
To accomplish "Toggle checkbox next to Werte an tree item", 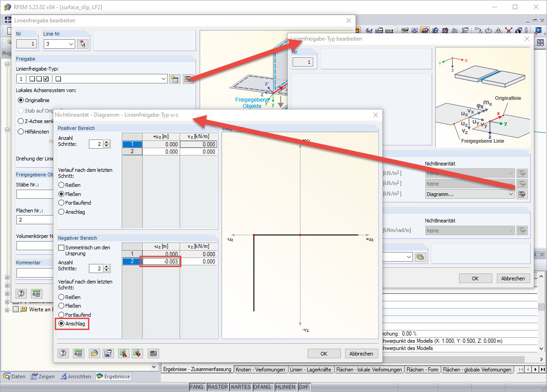I will 16,309.
